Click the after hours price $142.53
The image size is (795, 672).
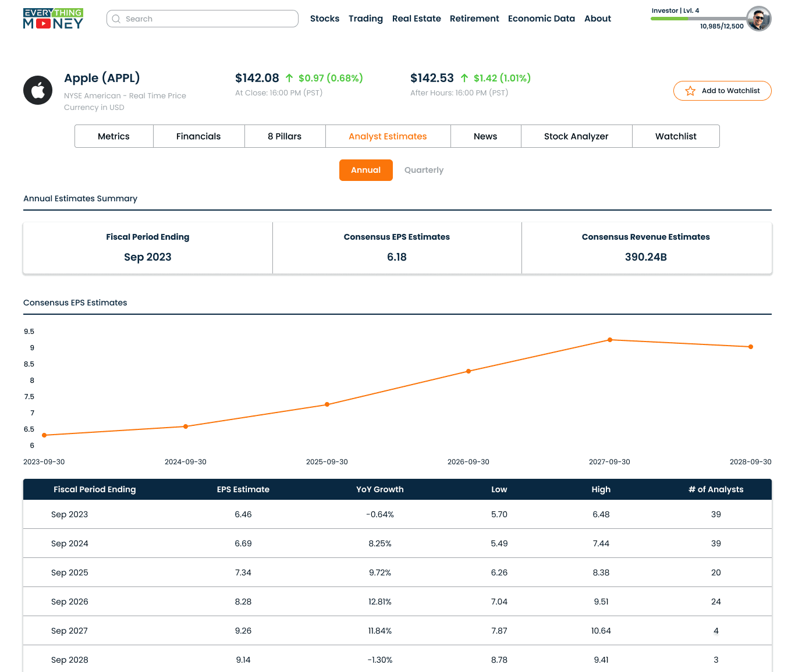point(432,78)
